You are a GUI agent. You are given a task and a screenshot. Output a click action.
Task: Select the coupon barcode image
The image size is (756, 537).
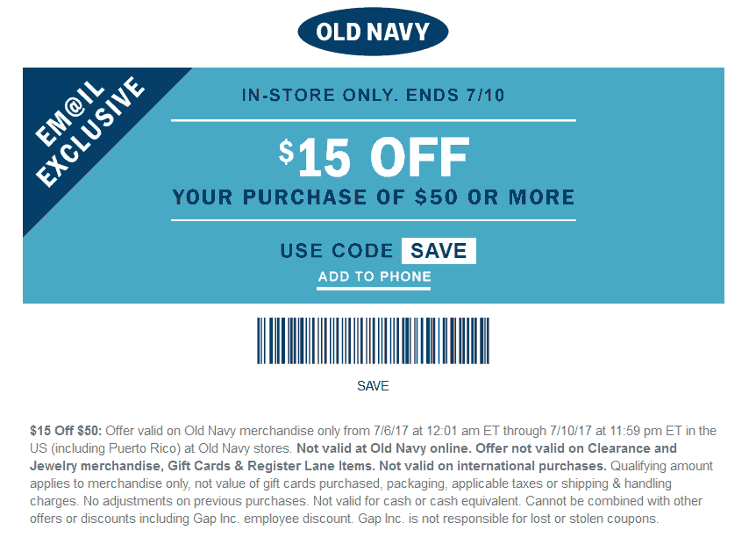tap(374, 340)
